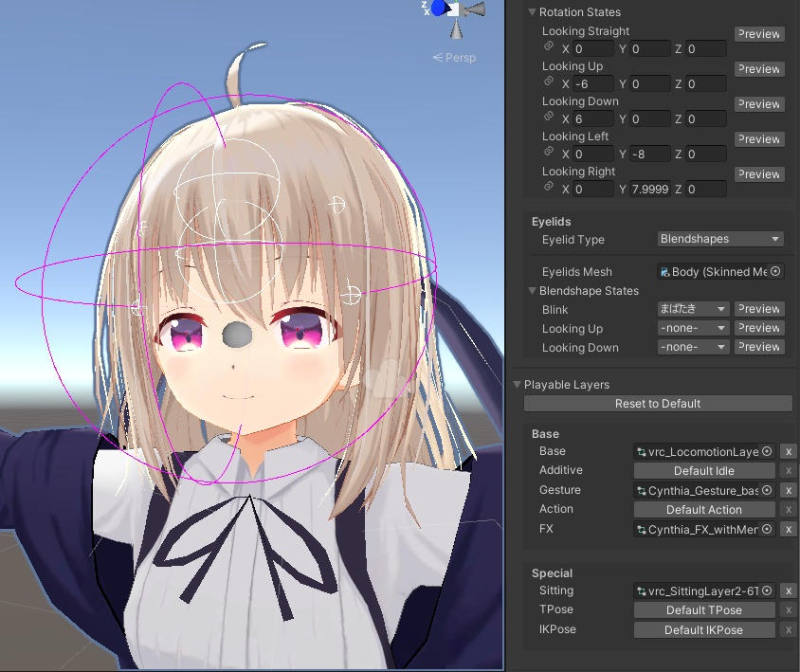Viewport: 800px width, 672px height.
Task: Open the Eyelid Type dropdown set to Blendshapes
Action: pos(719,239)
